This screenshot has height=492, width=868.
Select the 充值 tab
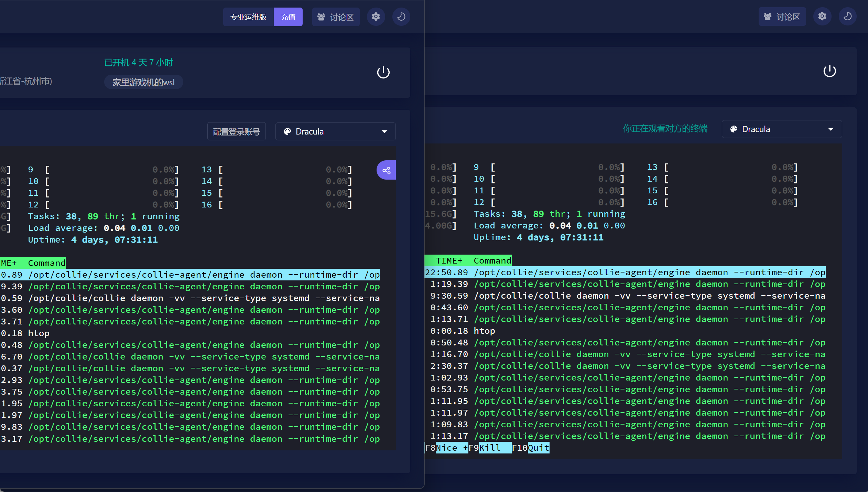coord(288,17)
